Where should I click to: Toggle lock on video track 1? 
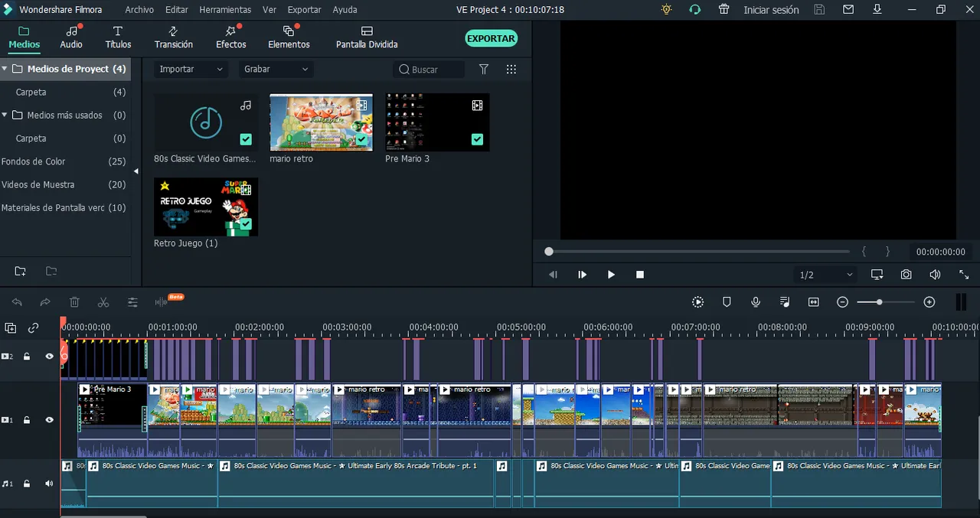click(27, 419)
